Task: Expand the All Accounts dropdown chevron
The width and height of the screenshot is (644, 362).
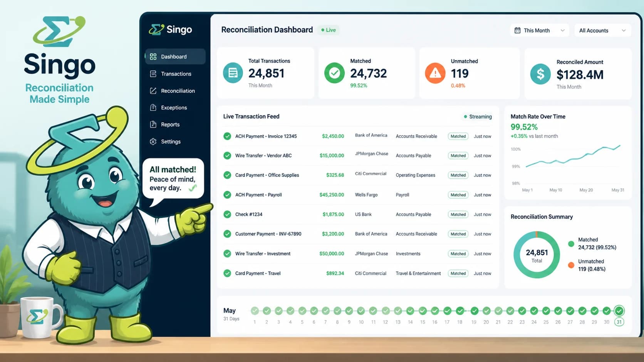Action: (x=624, y=30)
